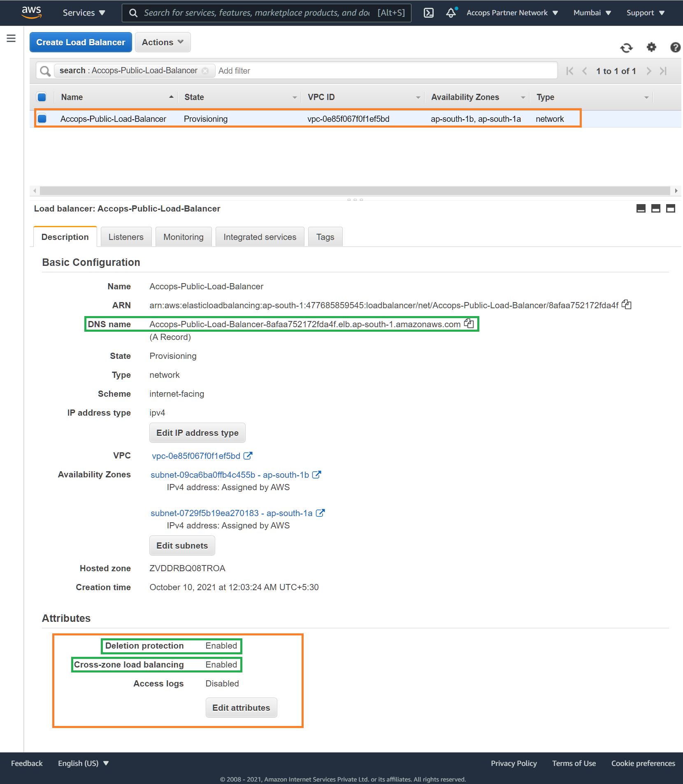Toggle the select-all header checkbox
683x784 pixels.
[x=42, y=97]
